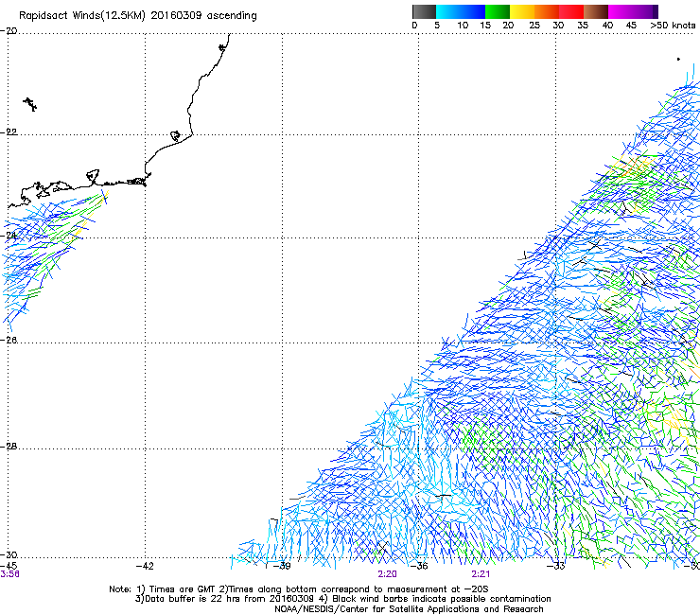Click the gray 0–5 knots legend segment
The width and height of the screenshot is (700, 615).
[424, 11]
